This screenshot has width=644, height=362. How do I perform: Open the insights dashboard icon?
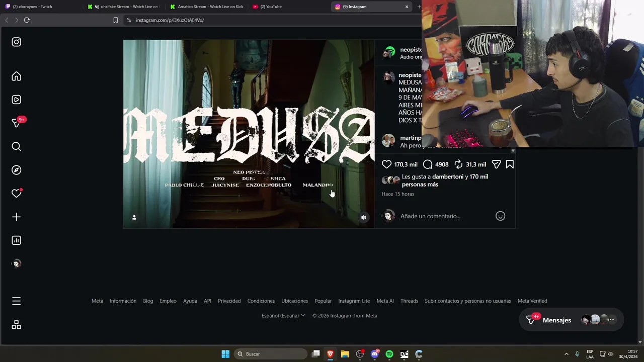point(17,240)
